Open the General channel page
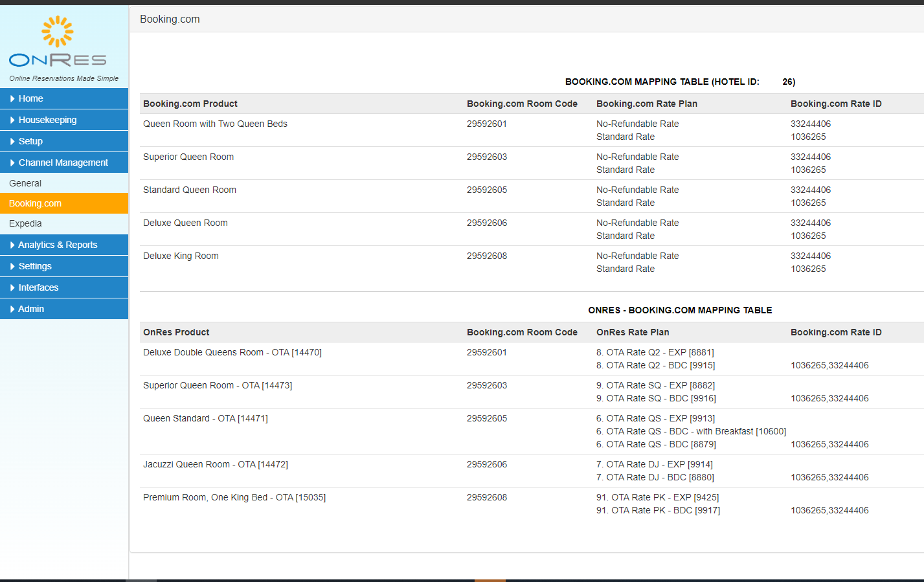Screen dimensions: 924x582 click(25, 183)
